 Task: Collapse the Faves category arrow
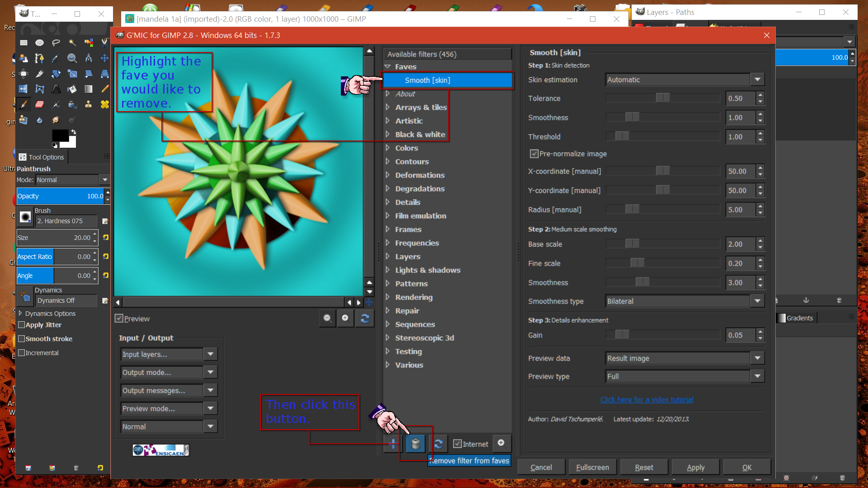pyautogui.click(x=387, y=66)
